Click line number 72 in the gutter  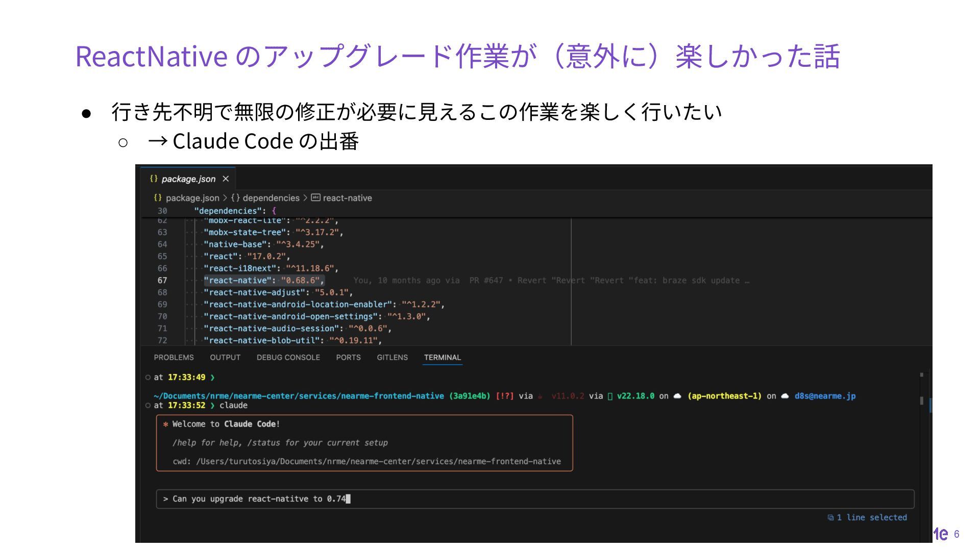click(x=162, y=341)
